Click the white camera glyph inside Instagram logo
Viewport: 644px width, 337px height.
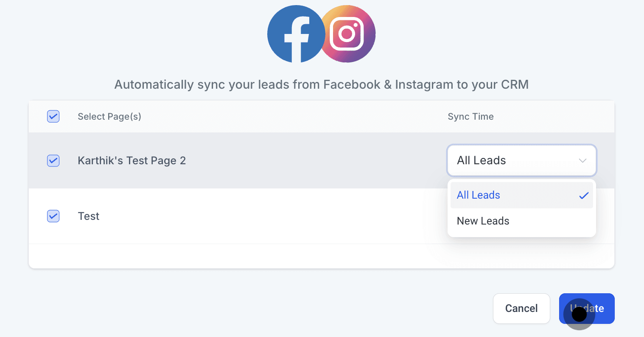pyautogui.click(x=347, y=34)
